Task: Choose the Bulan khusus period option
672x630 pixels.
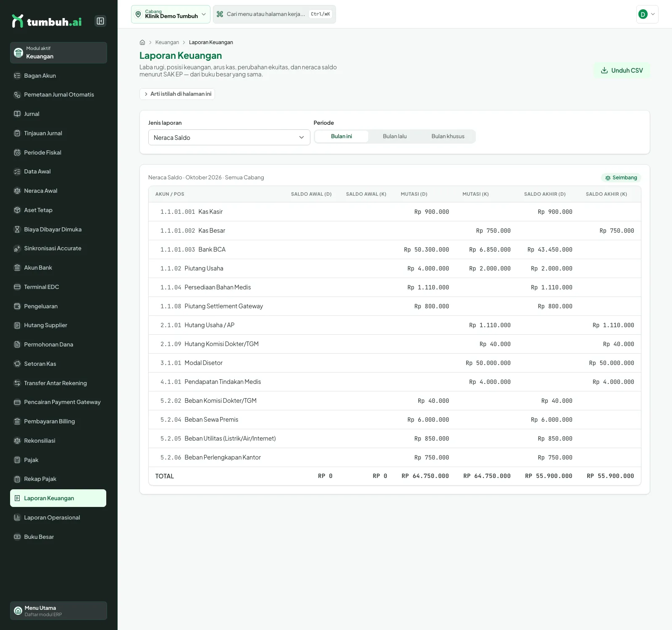Action: [448, 136]
